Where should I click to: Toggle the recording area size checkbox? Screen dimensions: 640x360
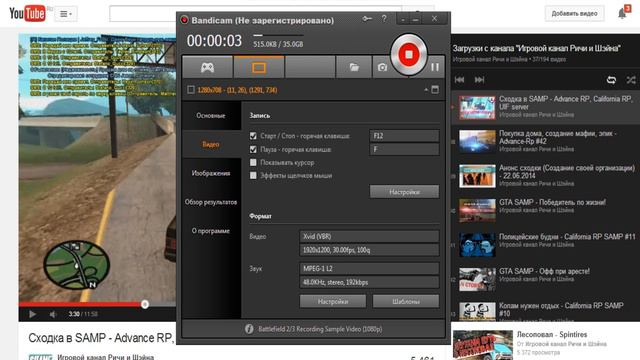(191, 90)
